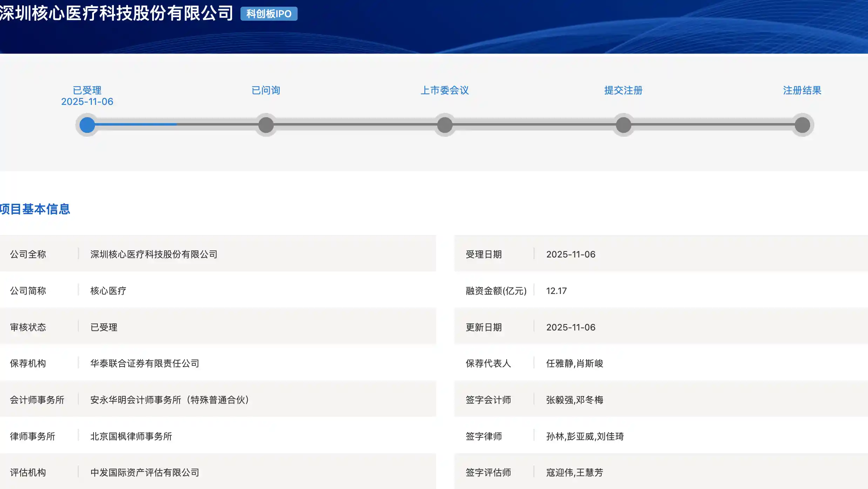Select the 注册结果 stage node
This screenshot has height=489, width=868.
pos(802,125)
